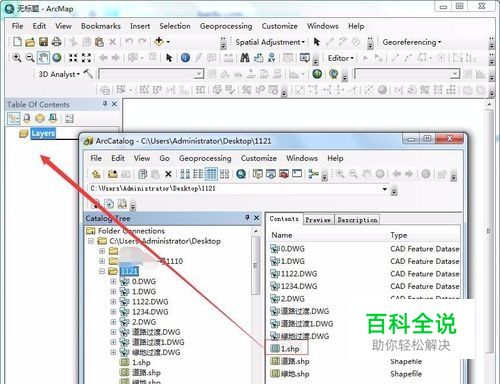Image resolution: width=500 pixels, height=384 pixels.
Task: Open the 3D Analyst dropdown menu
Action: pos(59,74)
